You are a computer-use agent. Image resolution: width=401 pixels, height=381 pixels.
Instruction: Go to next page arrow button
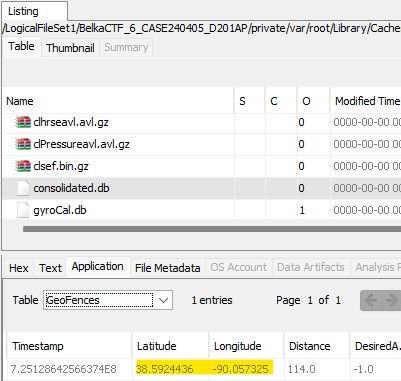(x=391, y=300)
